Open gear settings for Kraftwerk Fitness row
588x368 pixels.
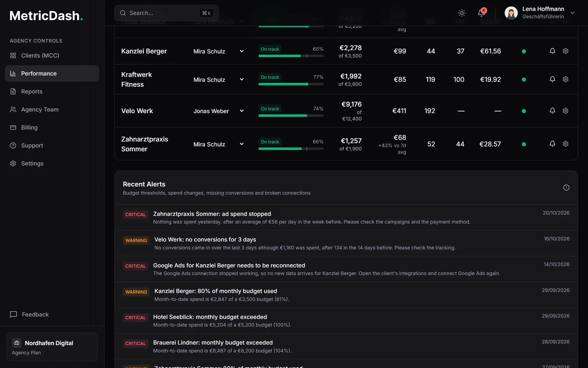click(565, 79)
